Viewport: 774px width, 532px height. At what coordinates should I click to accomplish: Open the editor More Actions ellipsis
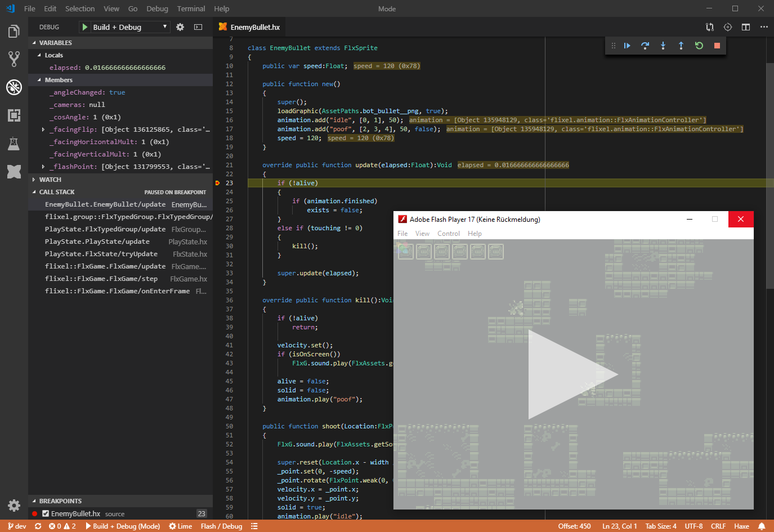(764, 27)
